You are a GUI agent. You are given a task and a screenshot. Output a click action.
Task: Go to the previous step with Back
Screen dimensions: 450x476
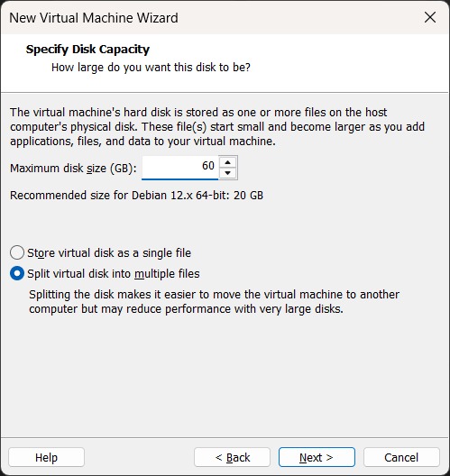tap(233, 457)
